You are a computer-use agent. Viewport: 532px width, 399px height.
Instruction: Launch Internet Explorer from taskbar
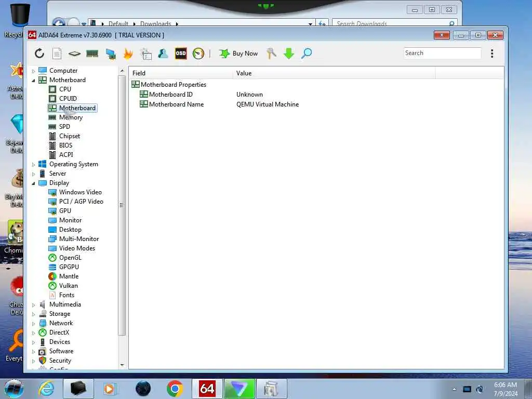[46, 389]
